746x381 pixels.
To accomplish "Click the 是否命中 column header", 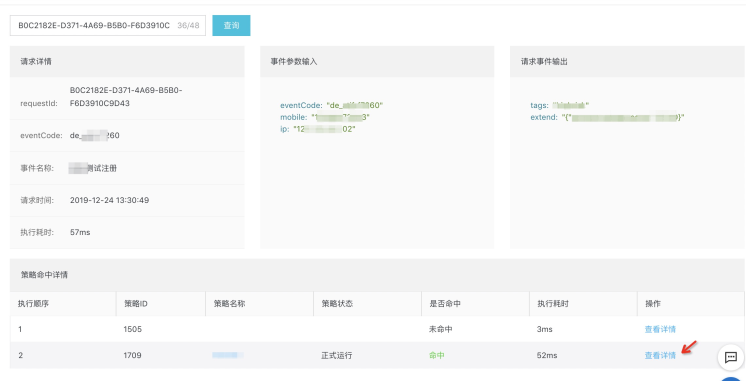I will (445, 303).
